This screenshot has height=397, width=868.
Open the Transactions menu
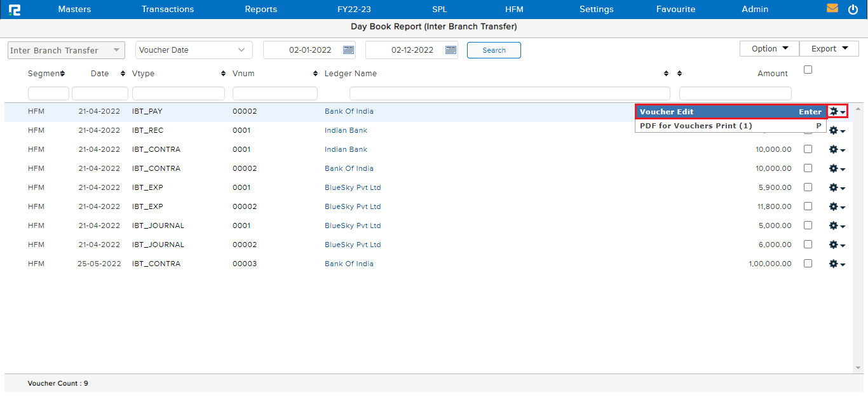pos(168,10)
